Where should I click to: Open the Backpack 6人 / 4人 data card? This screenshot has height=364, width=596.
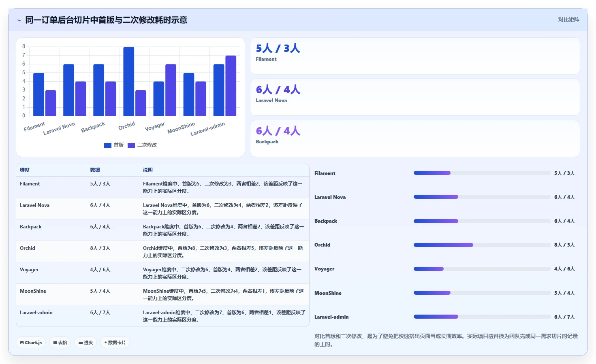(x=415, y=138)
